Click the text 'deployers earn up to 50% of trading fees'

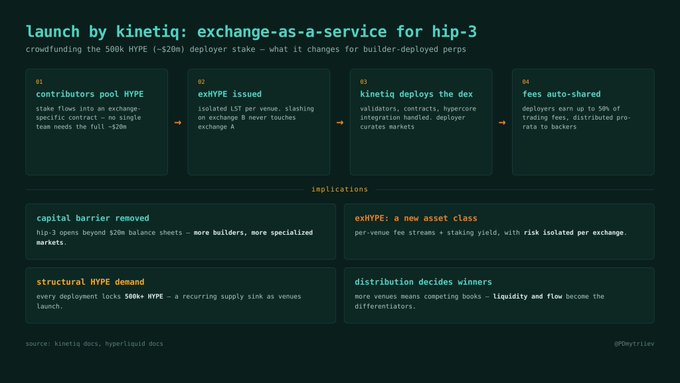click(x=571, y=113)
